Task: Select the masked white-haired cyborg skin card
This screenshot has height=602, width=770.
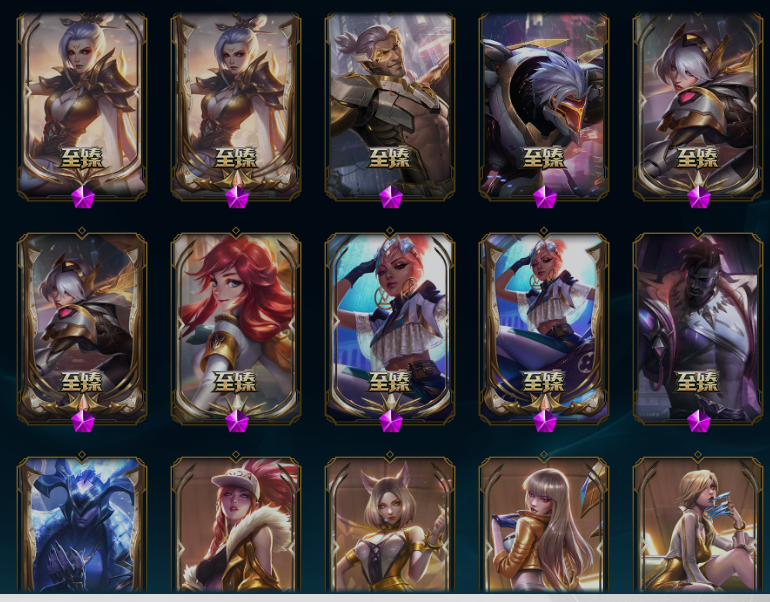Action: coord(544,106)
